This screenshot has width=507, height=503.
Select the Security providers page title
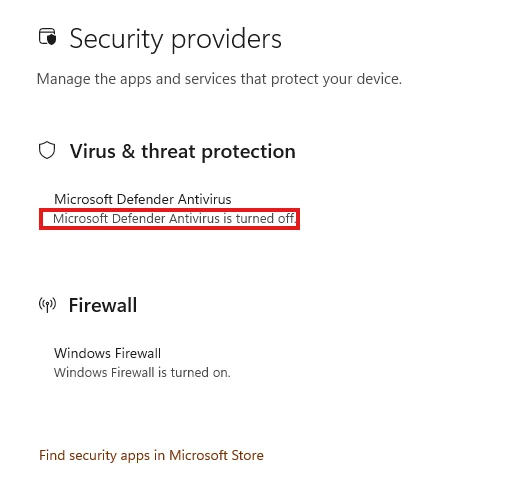(175, 39)
